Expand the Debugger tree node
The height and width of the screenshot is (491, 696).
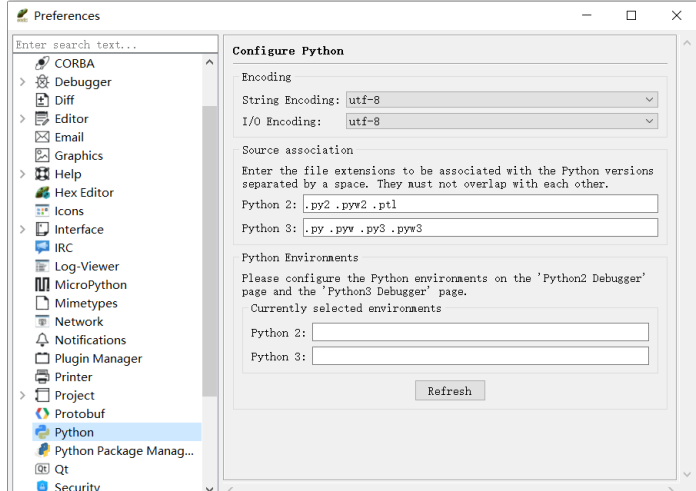23,82
